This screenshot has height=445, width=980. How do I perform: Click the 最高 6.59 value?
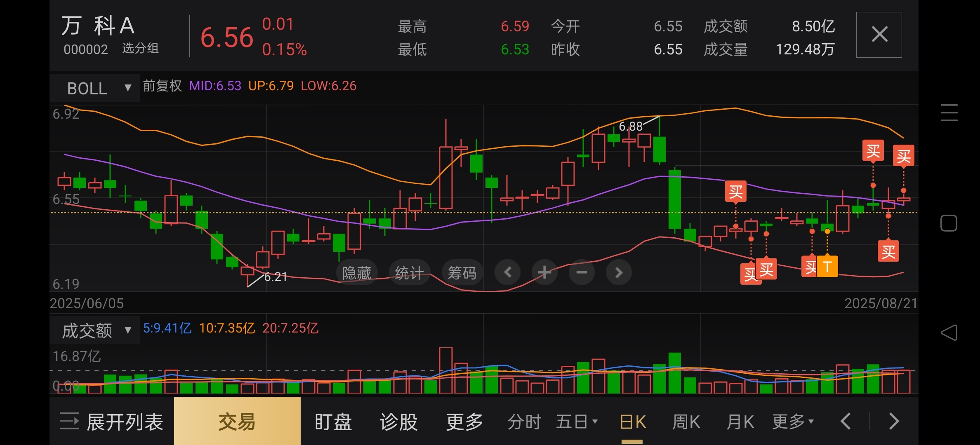tap(515, 26)
